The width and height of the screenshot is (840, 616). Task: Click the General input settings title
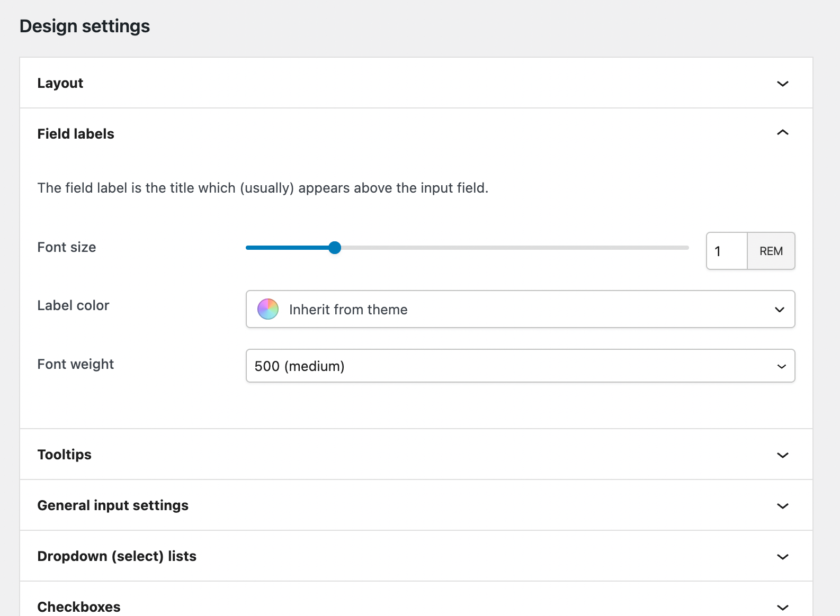[113, 505]
